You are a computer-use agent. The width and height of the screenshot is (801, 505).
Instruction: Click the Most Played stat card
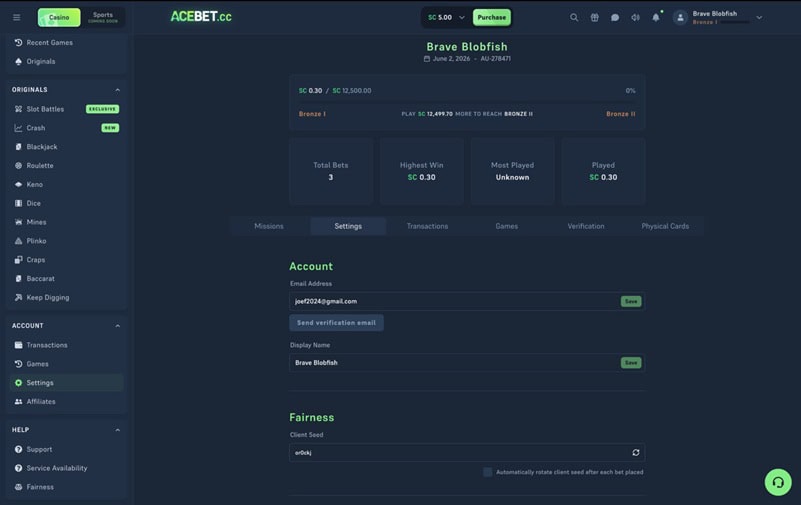point(512,172)
